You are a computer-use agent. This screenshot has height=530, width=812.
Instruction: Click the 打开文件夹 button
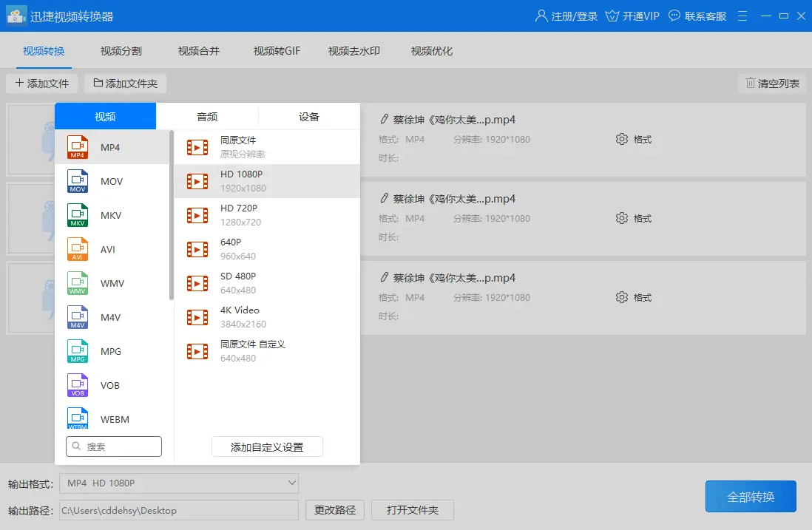(x=413, y=510)
